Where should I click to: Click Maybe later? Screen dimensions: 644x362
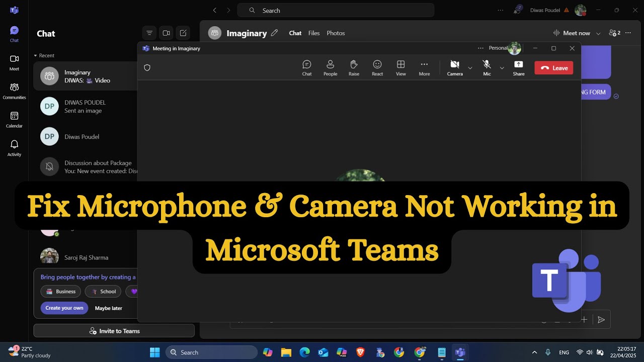[x=109, y=308]
